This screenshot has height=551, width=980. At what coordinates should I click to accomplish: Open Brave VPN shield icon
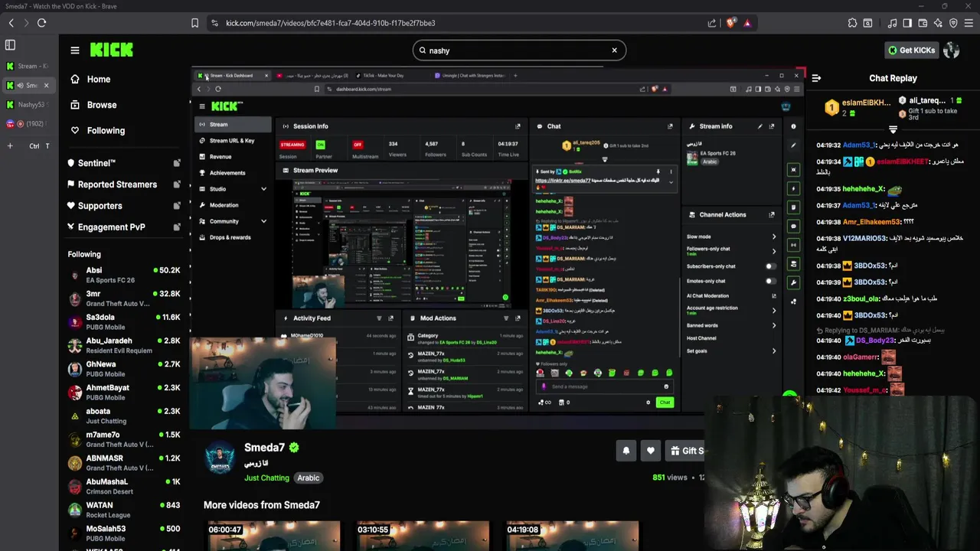tap(953, 23)
